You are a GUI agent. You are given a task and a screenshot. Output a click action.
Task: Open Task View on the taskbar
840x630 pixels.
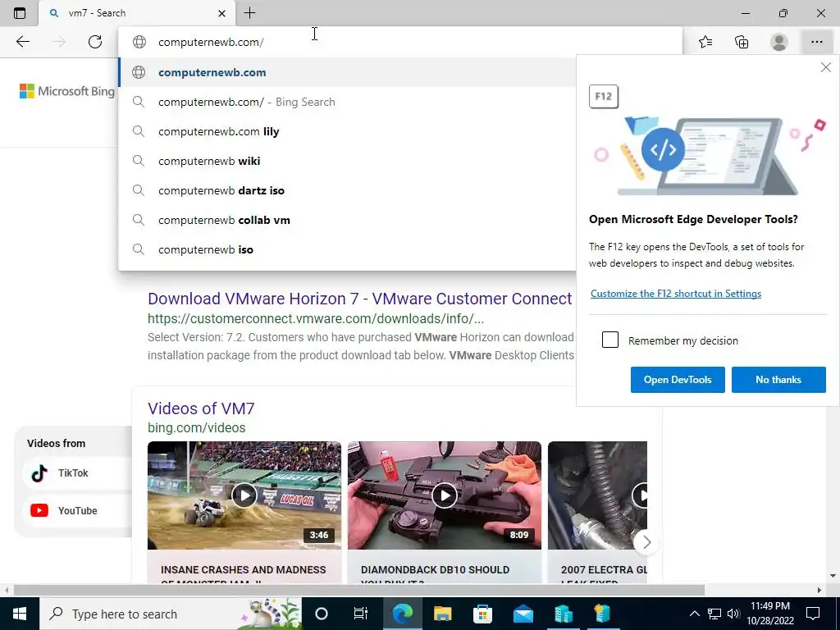coord(361,614)
